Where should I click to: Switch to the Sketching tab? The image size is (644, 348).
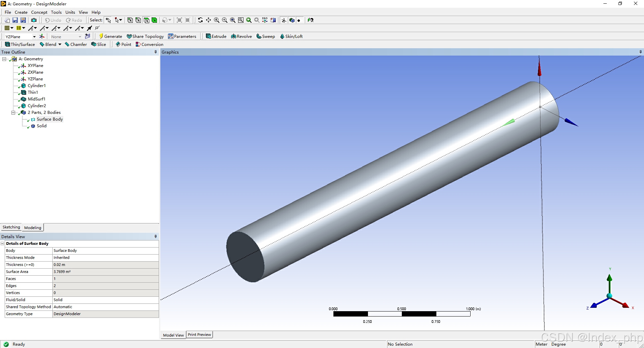(11, 227)
